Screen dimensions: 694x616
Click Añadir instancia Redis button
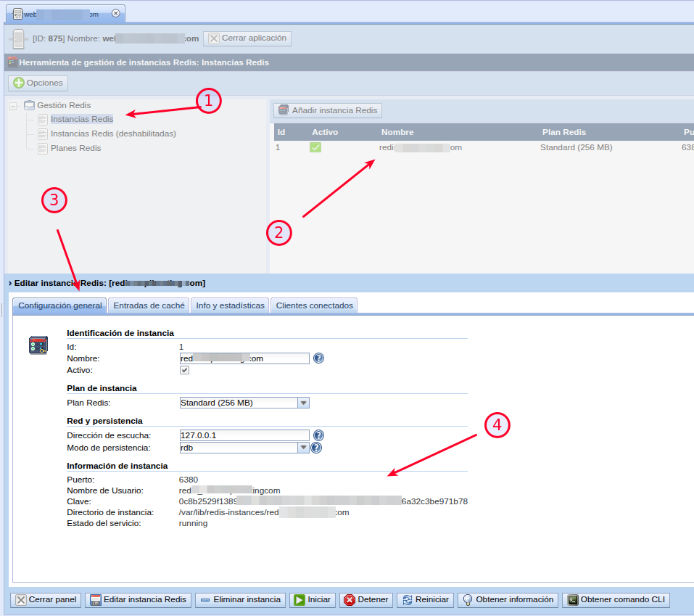[x=328, y=110]
